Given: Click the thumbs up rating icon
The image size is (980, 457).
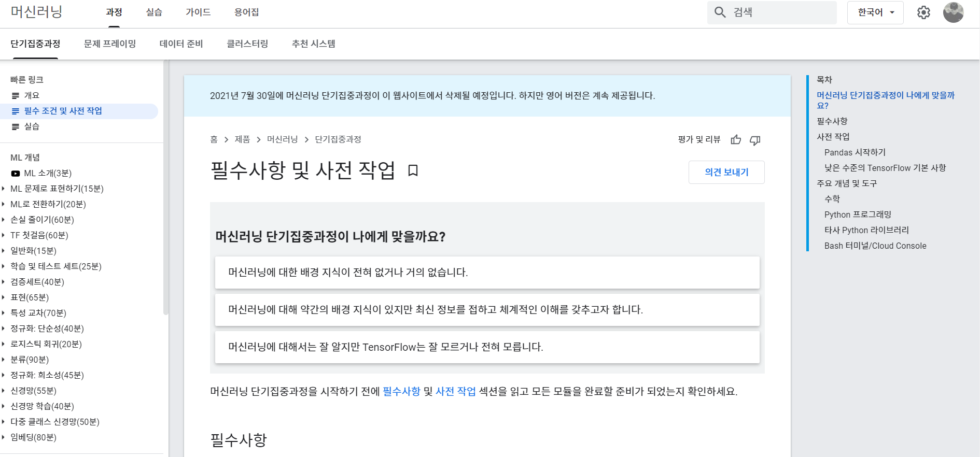Looking at the screenshot, I should click(x=736, y=140).
